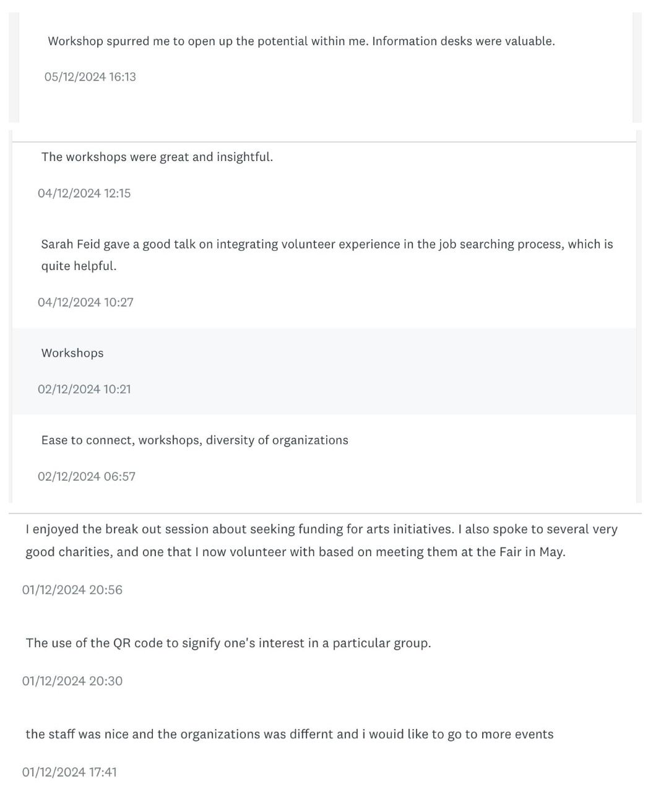Screen dimensions: 653x812
Task: Select the QR code interest response
Action: point(228,643)
